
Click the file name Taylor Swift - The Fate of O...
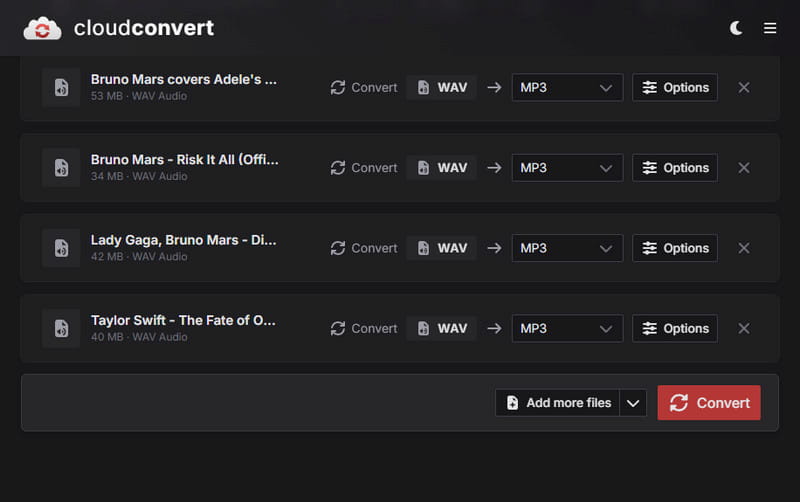[183, 320]
